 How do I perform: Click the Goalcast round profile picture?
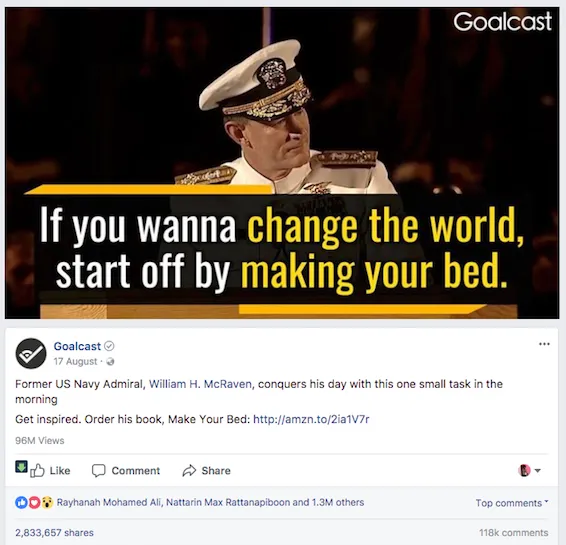click(x=31, y=353)
